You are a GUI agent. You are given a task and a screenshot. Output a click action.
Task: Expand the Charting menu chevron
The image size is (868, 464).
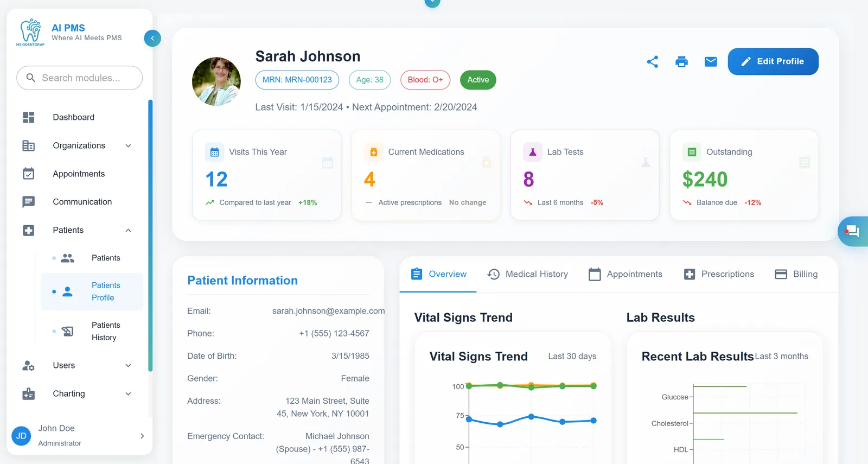click(129, 394)
